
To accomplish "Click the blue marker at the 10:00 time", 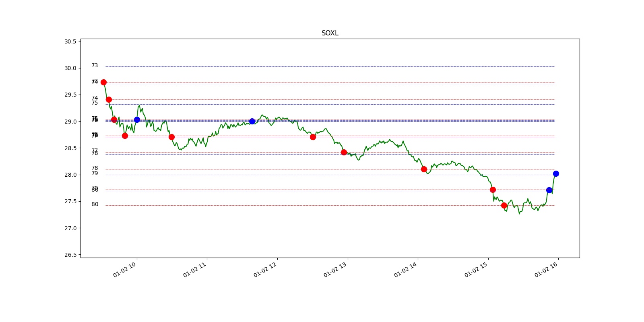I will pyautogui.click(x=137, y=120).
